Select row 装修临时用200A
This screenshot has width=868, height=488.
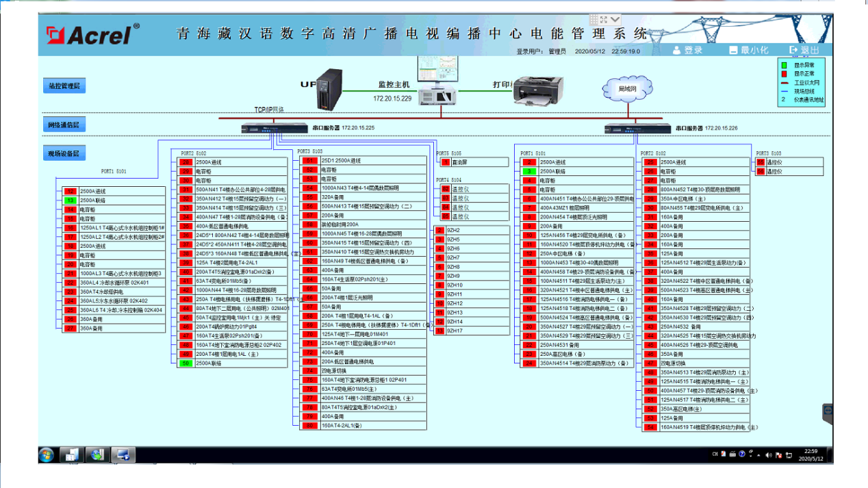coord(364,224)
